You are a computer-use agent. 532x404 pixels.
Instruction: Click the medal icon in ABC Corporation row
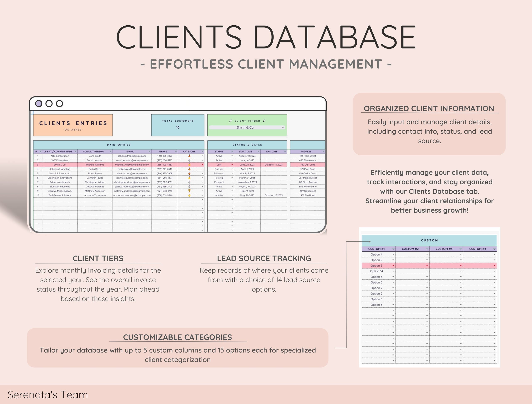click(x=189, y=156)
